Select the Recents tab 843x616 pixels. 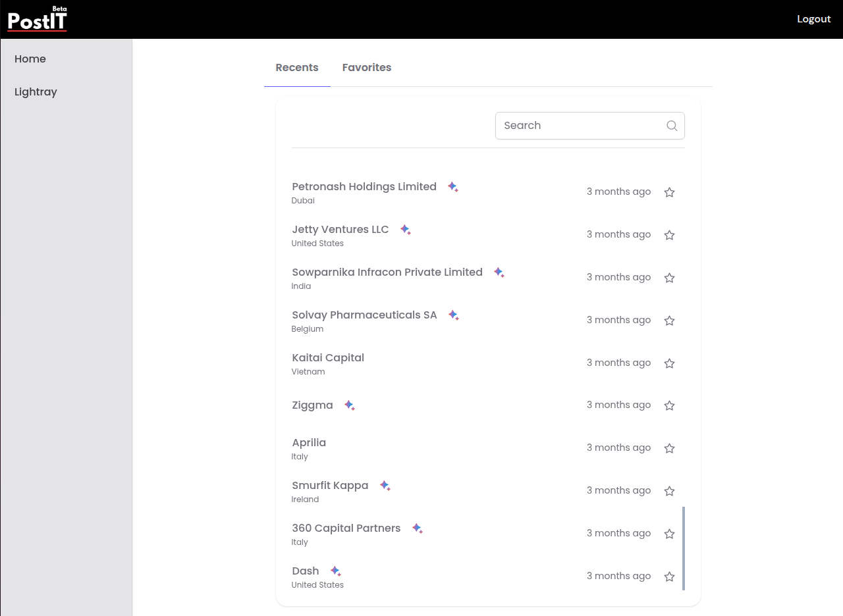297,68
